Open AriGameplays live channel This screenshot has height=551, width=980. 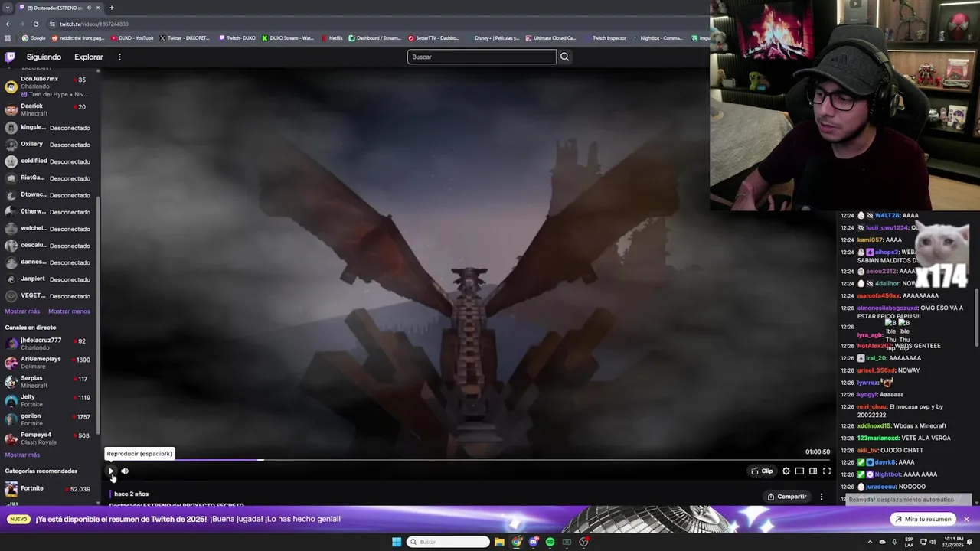pyautogui.click(x=49, y=363)
